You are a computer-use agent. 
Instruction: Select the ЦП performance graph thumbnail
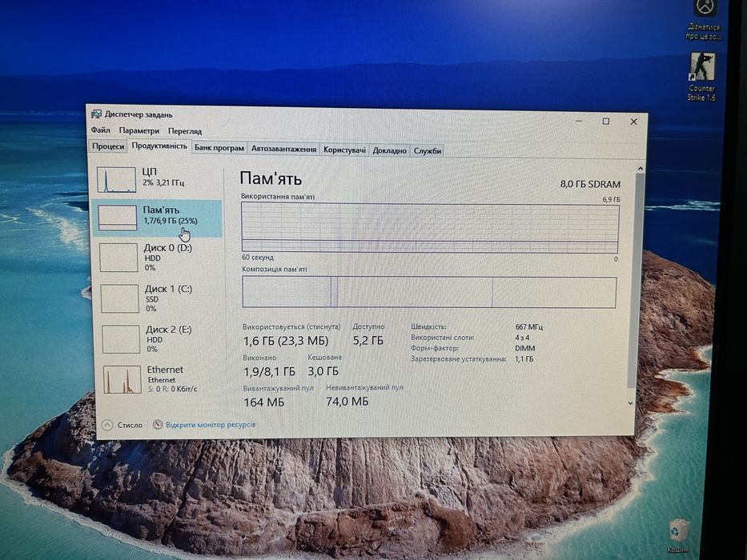117,180
